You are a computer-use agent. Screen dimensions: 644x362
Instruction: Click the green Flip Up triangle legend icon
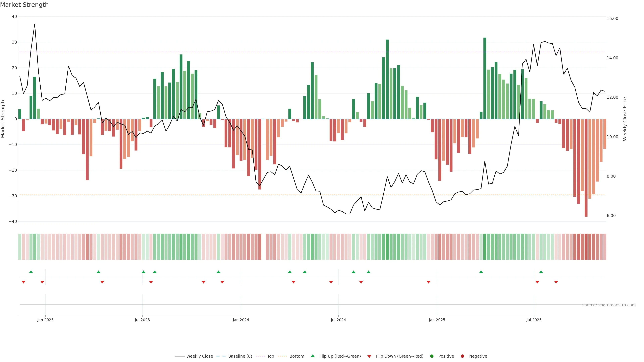(312, 356)
